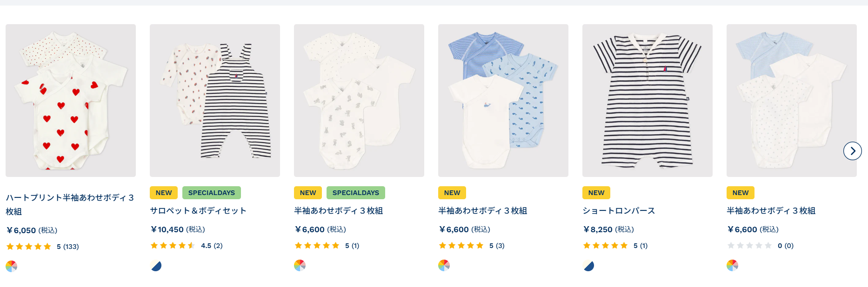Open the 133 reviews star rating
Viewport: 868px width, 287px height.
[x=42, y=247]
